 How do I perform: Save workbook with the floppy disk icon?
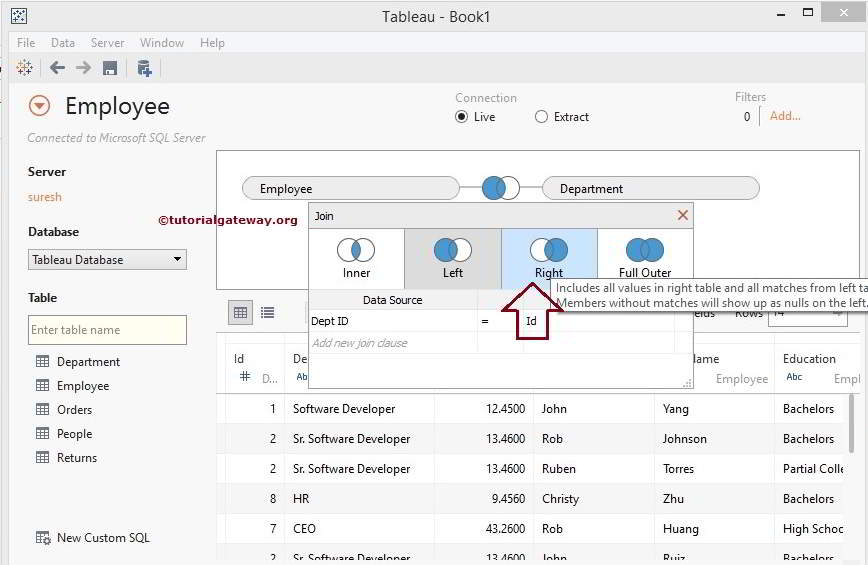pyautogui.click(x=110, y=68)
